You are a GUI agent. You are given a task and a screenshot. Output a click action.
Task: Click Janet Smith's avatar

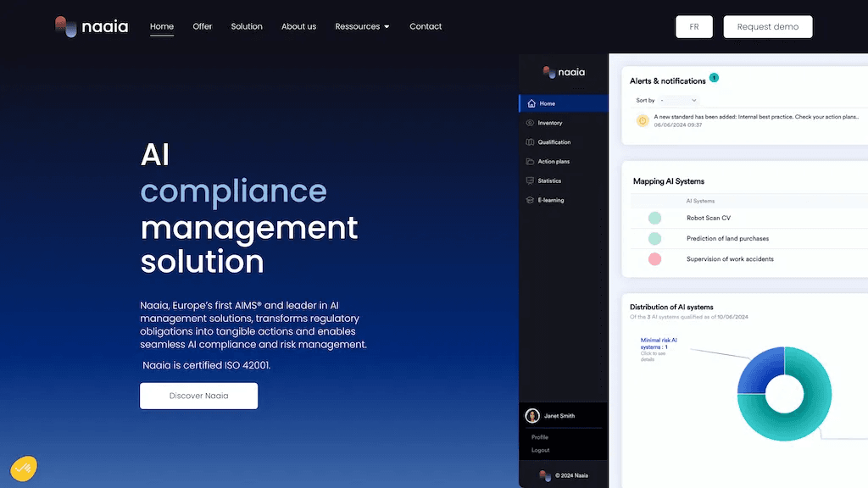(x=532, y=415)
